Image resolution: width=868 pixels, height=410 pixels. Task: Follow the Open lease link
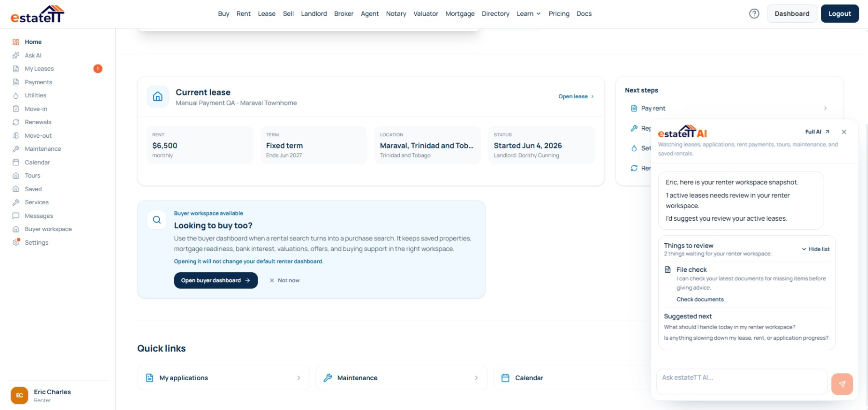click(x=576, y=96)
